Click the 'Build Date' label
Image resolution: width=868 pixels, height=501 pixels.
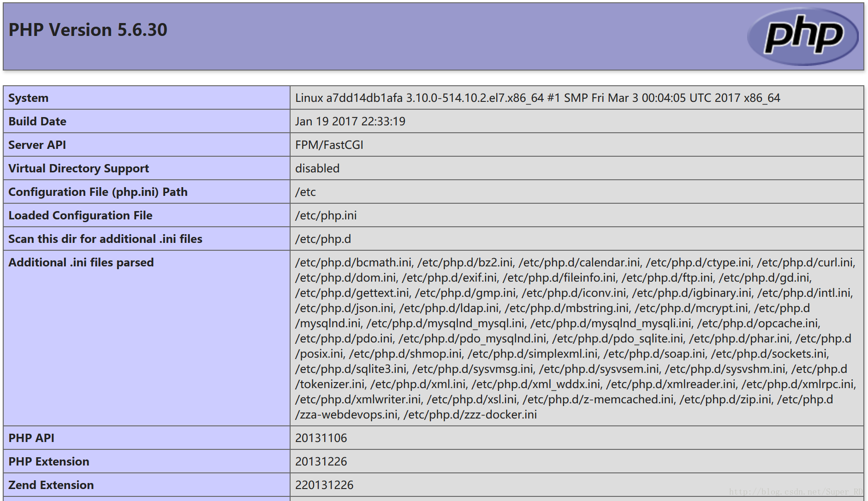pos(37,122)
